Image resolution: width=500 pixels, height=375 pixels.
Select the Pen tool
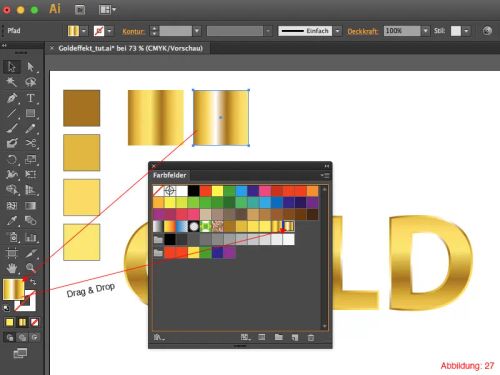12,98
